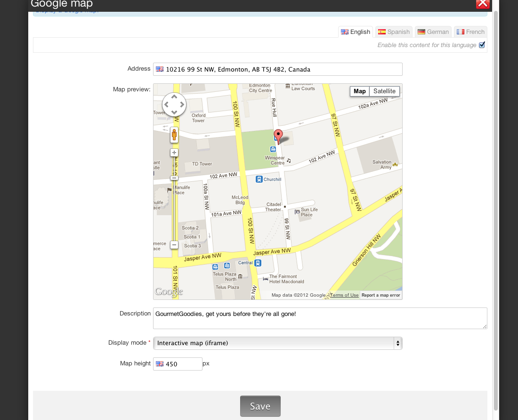Click the red location marker pin
This screenshot has height=420, width=518.
click(278, 136)
